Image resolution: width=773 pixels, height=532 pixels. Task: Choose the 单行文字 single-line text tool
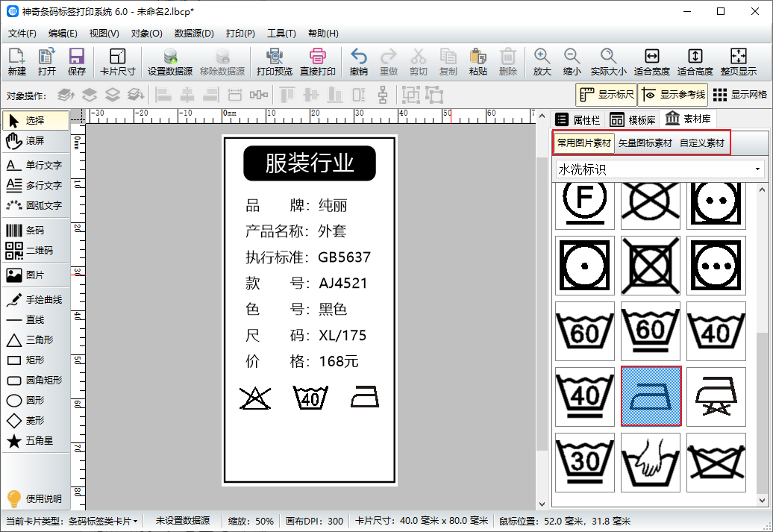pos(36,165)
